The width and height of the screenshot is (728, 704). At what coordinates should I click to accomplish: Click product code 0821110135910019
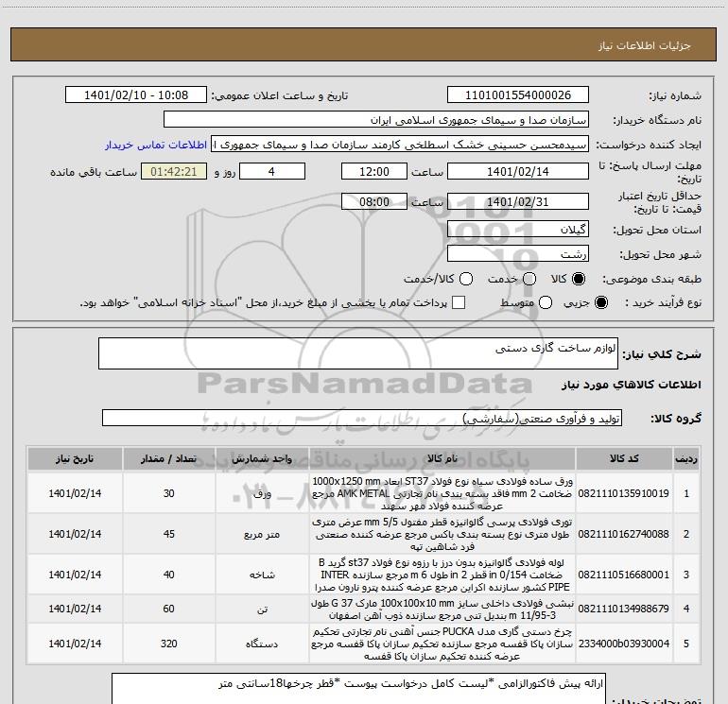[624, 493]
